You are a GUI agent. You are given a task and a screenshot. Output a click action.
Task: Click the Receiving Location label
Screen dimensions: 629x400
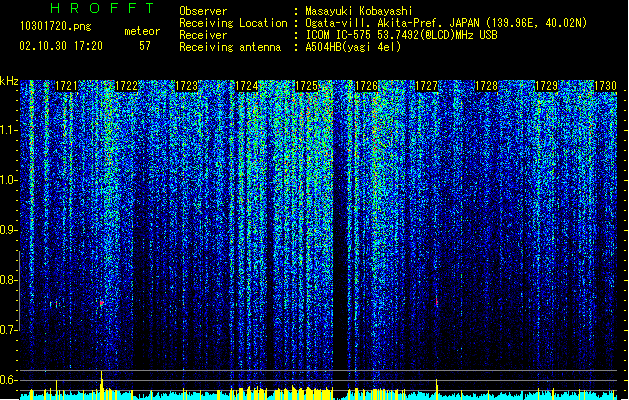click(233, 23)
